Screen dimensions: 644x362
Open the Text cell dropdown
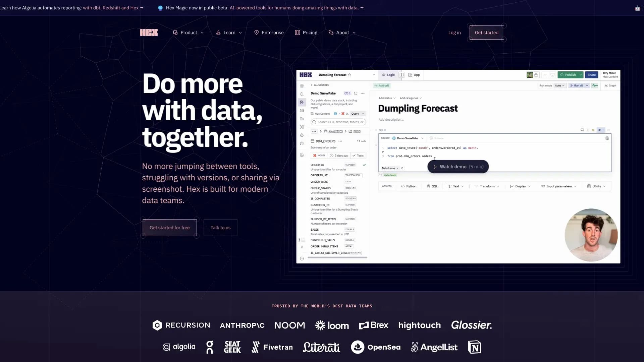[456, 186]
